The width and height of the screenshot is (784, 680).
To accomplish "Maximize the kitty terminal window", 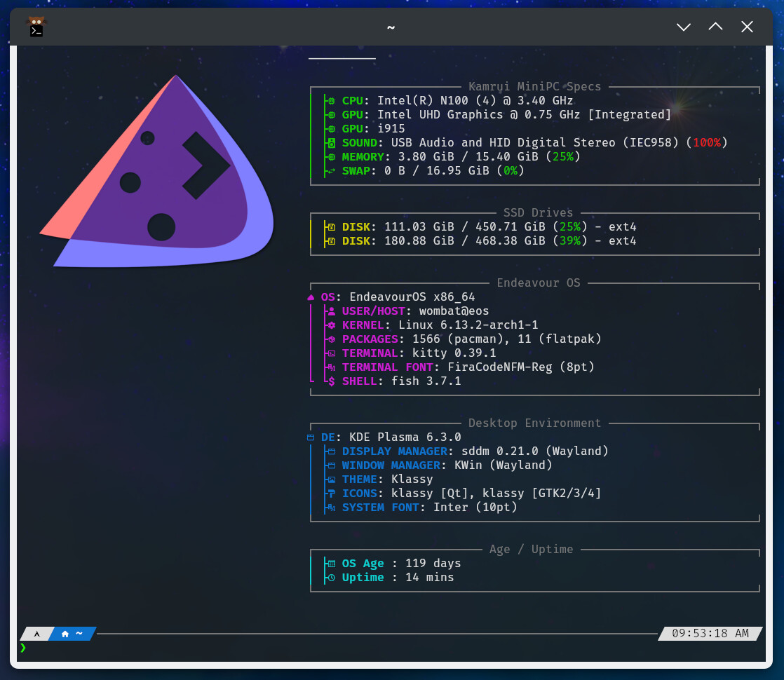I will 715,27.
